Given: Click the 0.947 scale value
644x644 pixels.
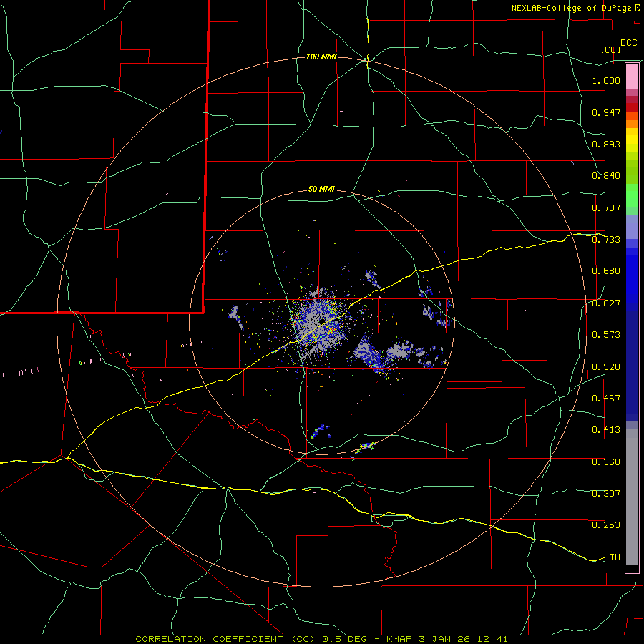Looking at the screenshot, I should pos(606,112).
